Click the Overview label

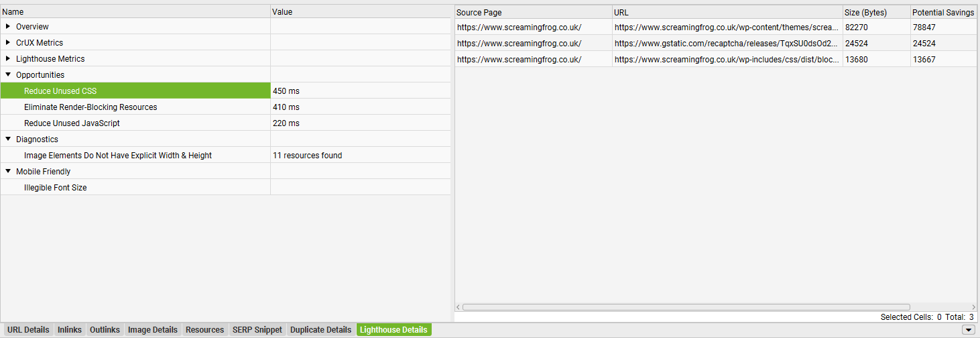click(32, 27)
